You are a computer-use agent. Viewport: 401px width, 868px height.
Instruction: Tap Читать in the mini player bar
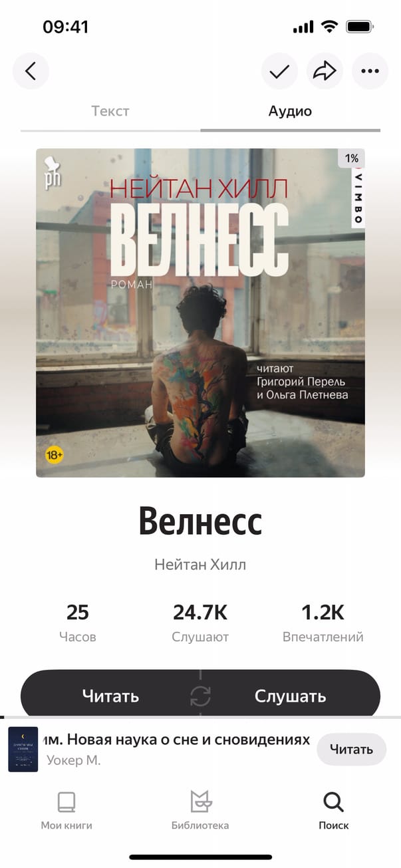[351, 750]
